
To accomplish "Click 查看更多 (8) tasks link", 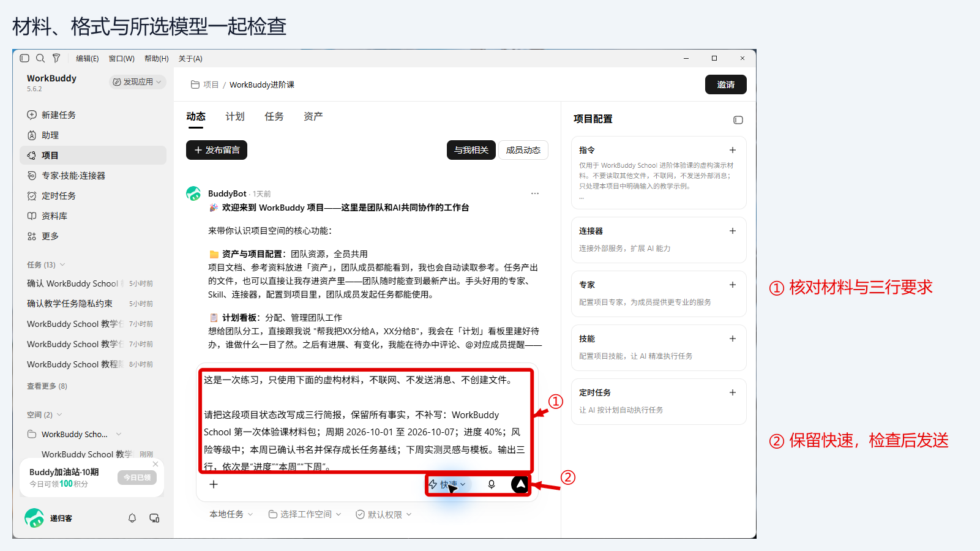I will [x=47, y=386].
